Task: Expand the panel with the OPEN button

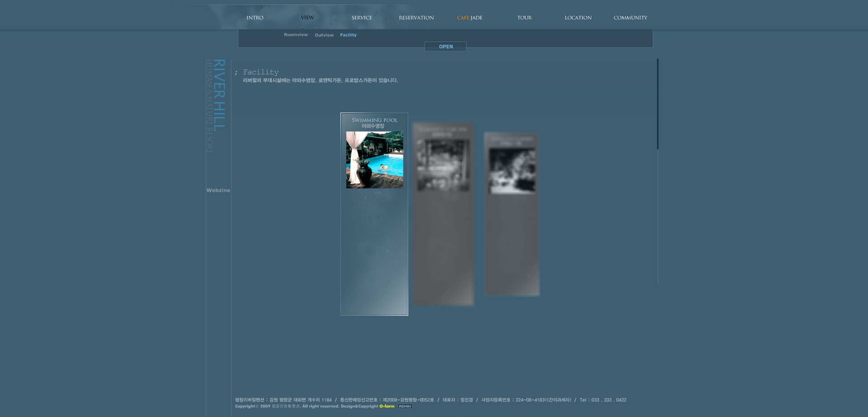Action: click(445, 47)
